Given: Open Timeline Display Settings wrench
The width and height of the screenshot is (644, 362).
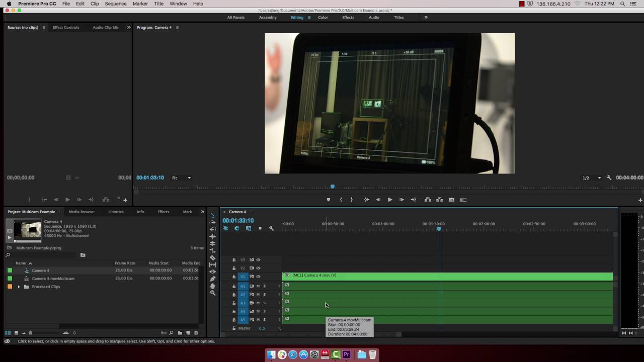Looking at the screenshot, I should point(271,228).
